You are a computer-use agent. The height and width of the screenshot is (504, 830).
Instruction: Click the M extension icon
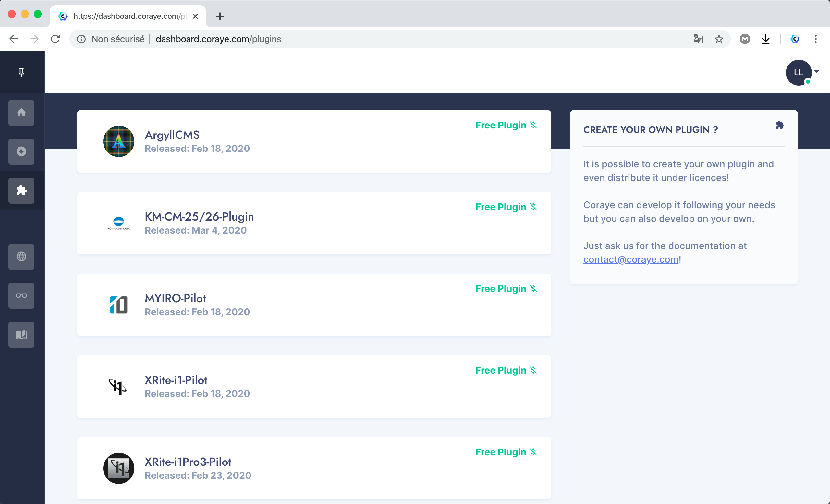coord(745,39)
